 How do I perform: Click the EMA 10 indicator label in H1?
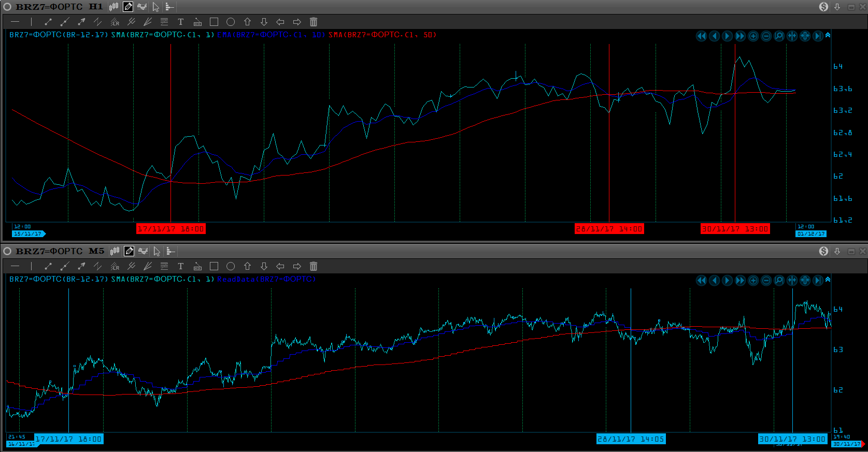271,35
